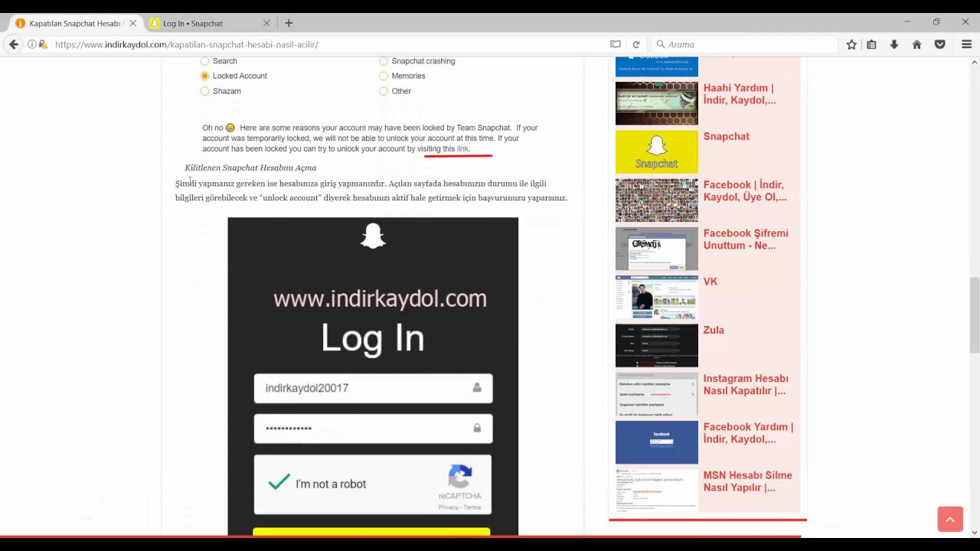The width and height of the screenshot is (980, 551).
Task: Open Facebook Şifremi Unuttum article link
Action: tap(746, 240)
